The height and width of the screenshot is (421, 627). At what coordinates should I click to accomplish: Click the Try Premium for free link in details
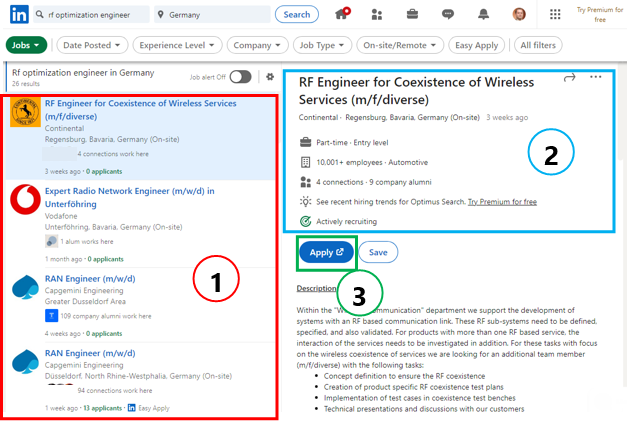click(x=502, y=202)
